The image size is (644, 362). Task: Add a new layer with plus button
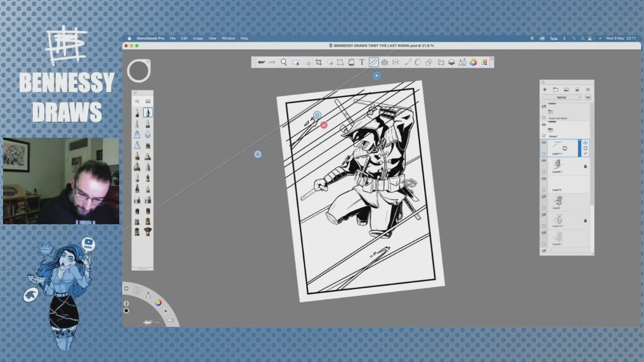coord(544,89)
